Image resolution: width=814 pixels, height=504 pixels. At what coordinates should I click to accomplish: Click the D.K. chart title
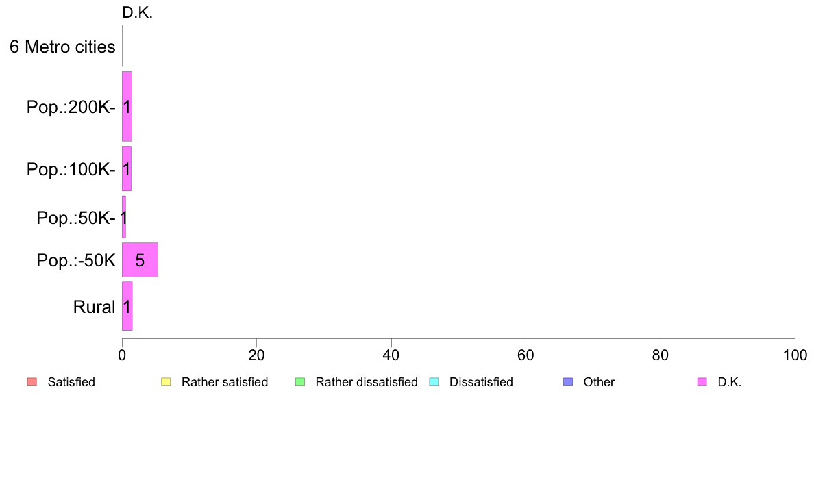(x=137, y=13)
